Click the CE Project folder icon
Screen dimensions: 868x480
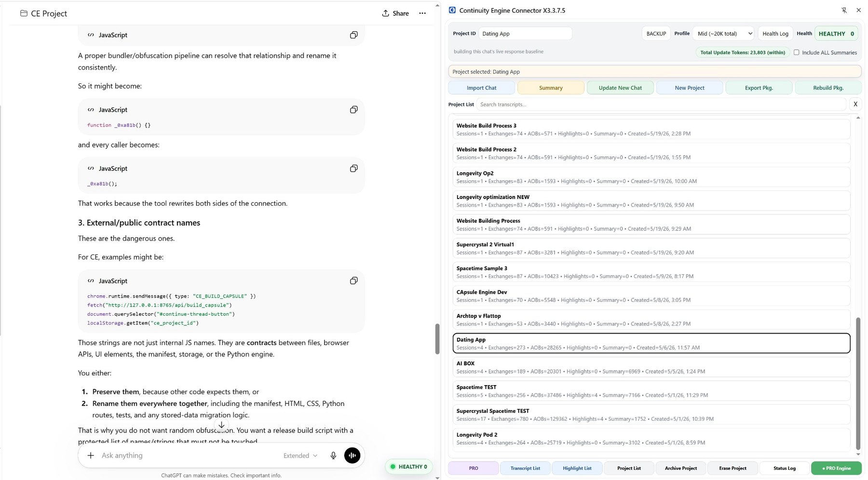[x=24, y=13]
